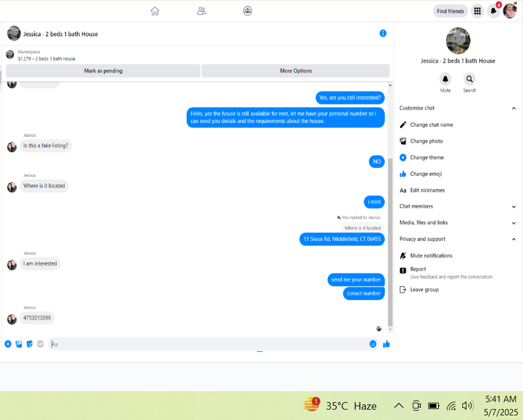The width and height of the screenshot is (523, 420).
Task: Click the 'Yes, are you still interested?' message
Action: tap(350, 97)
